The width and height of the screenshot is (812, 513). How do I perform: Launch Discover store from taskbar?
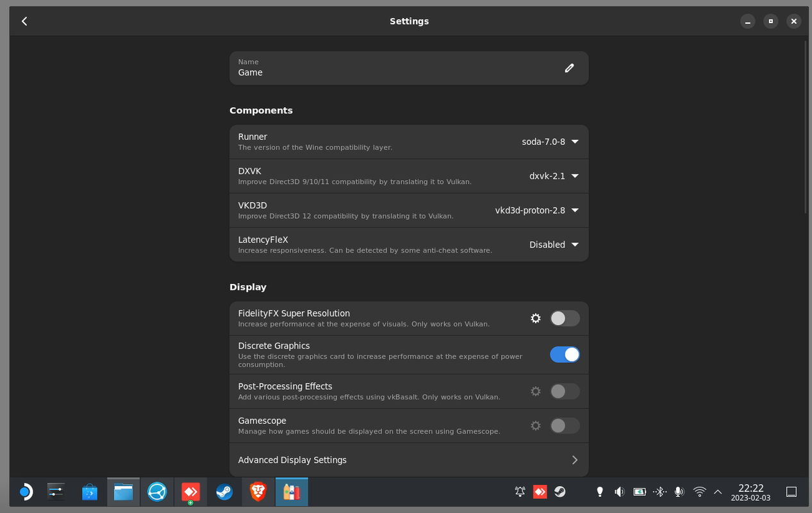pos(90,492)
